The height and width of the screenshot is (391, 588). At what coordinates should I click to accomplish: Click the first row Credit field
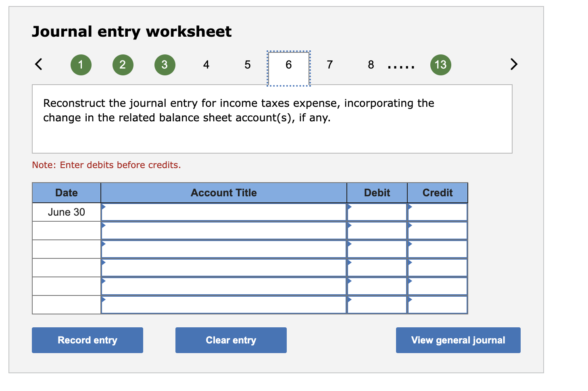coord(437,211)
